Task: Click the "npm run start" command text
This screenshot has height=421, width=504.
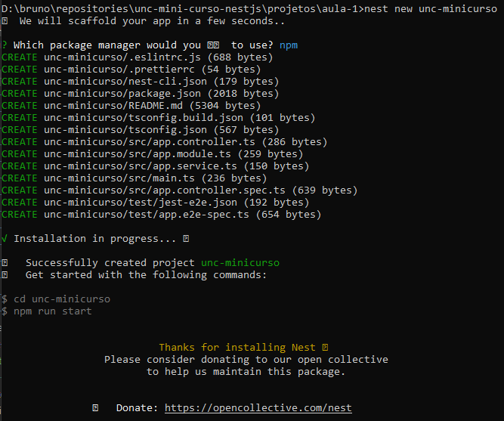Action: click(52, 311)
